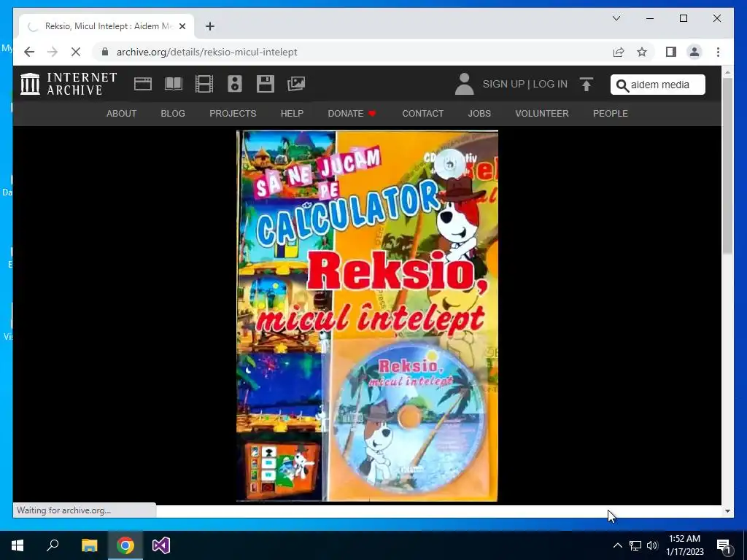This screenshot has width=747, height=560.
Task: Click the search magnifier icon
Action: [x=622, y=85]
